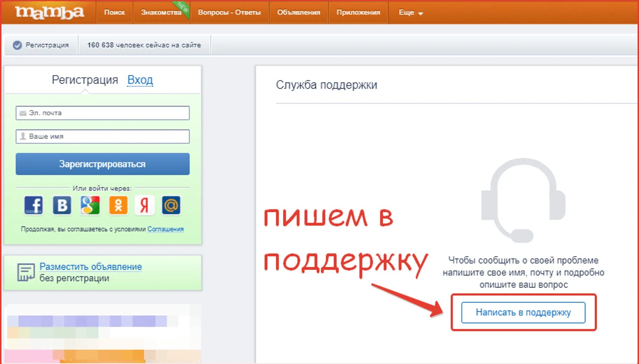Switch to the Вход tab
This screenshot has height=364, width=639.
tap(140, 80)
